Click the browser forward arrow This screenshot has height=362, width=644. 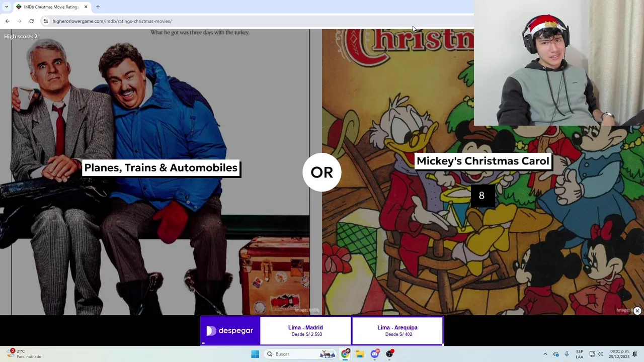point(19,21)
